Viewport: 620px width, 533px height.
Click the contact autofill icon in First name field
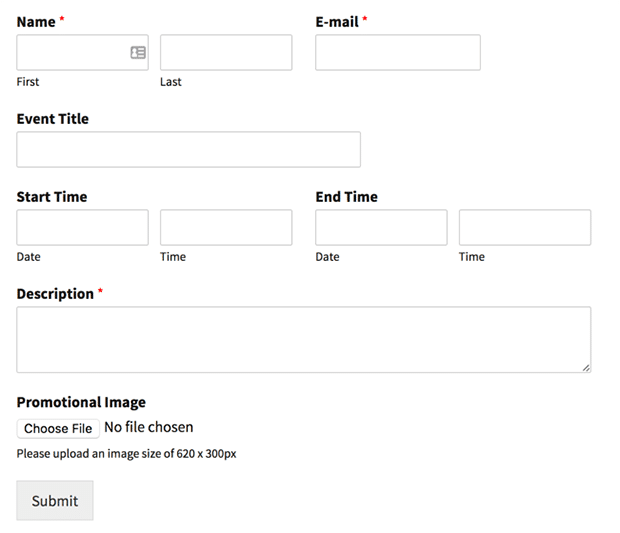138,53
